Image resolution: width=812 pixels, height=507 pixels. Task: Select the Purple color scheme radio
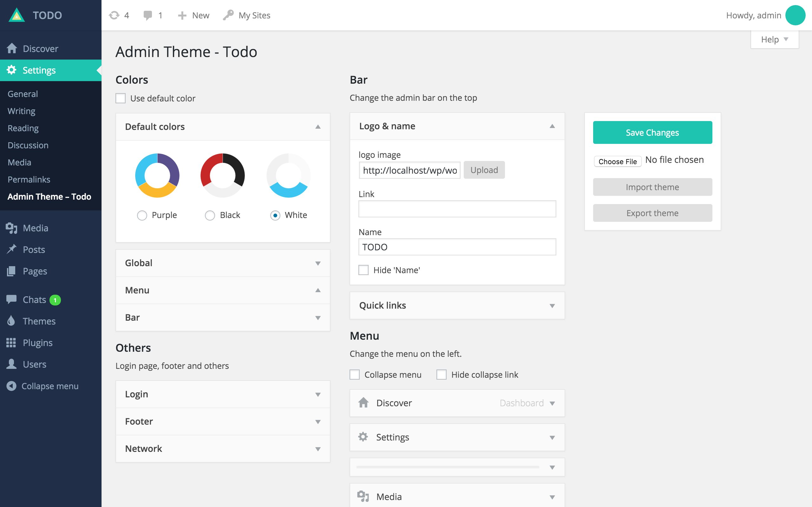coord(142,215)
